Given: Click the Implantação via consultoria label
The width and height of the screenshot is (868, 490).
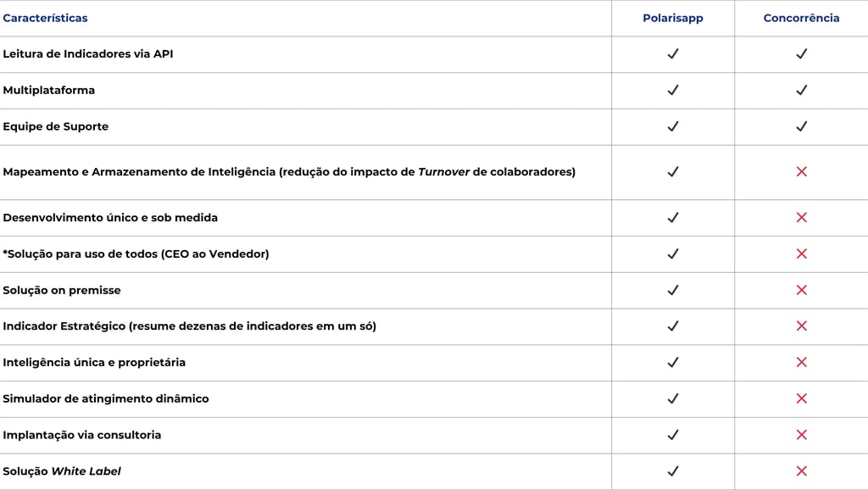Looking at the screenshot, I should (x=82, y=435).
